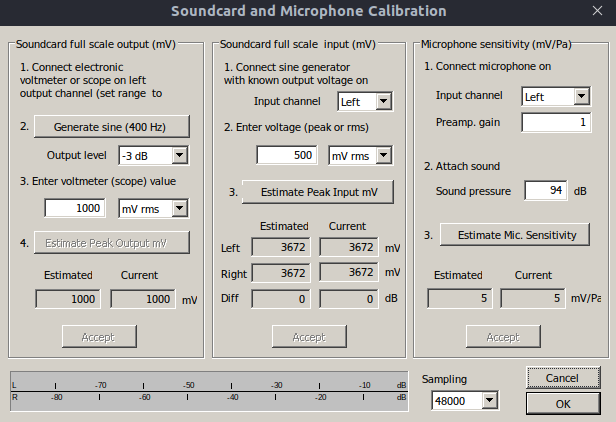
Task: Click Accept under Soundcard full scale input
Action: (x=309, y=336)
